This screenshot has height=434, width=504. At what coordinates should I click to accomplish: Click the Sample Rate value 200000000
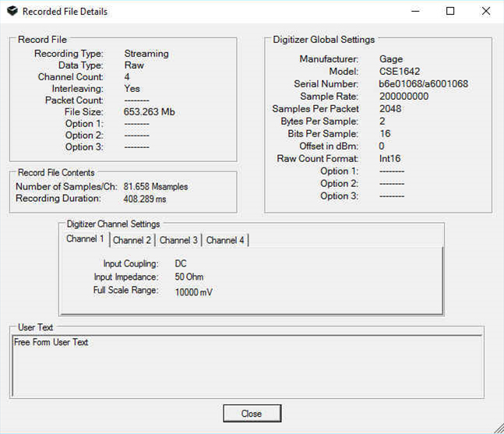(x=404, y=97)
